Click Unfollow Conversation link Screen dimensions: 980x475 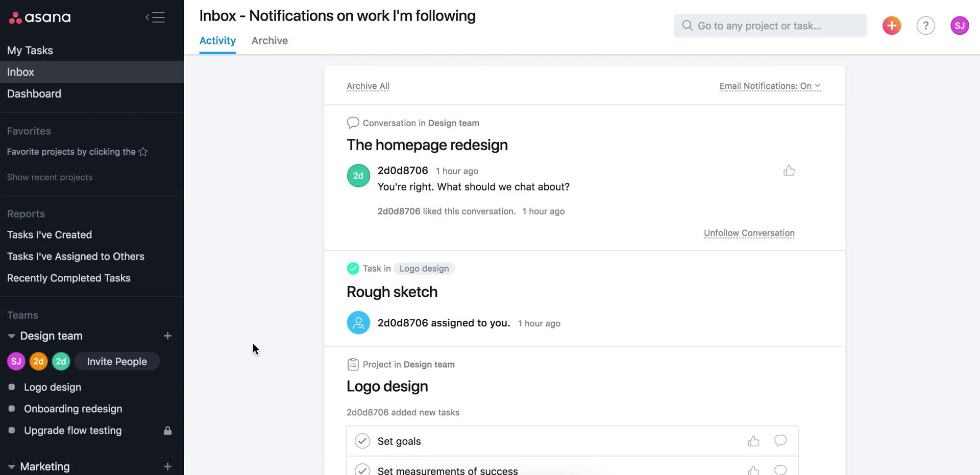coord(749,233)
